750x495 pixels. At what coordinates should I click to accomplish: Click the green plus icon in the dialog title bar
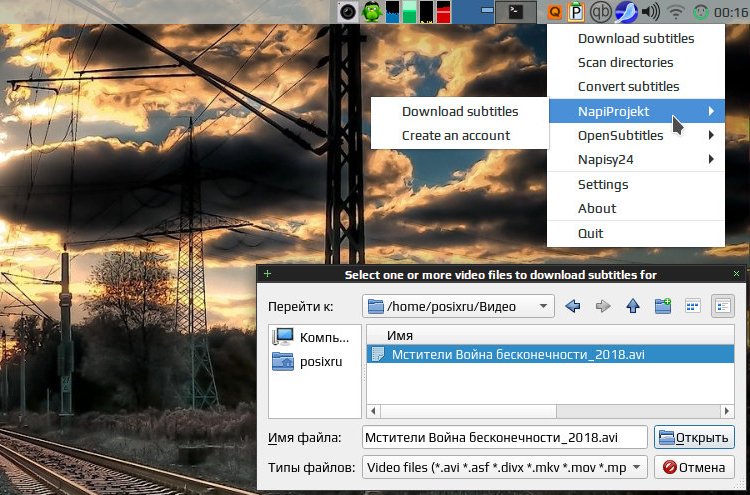(x=267, y=274)
